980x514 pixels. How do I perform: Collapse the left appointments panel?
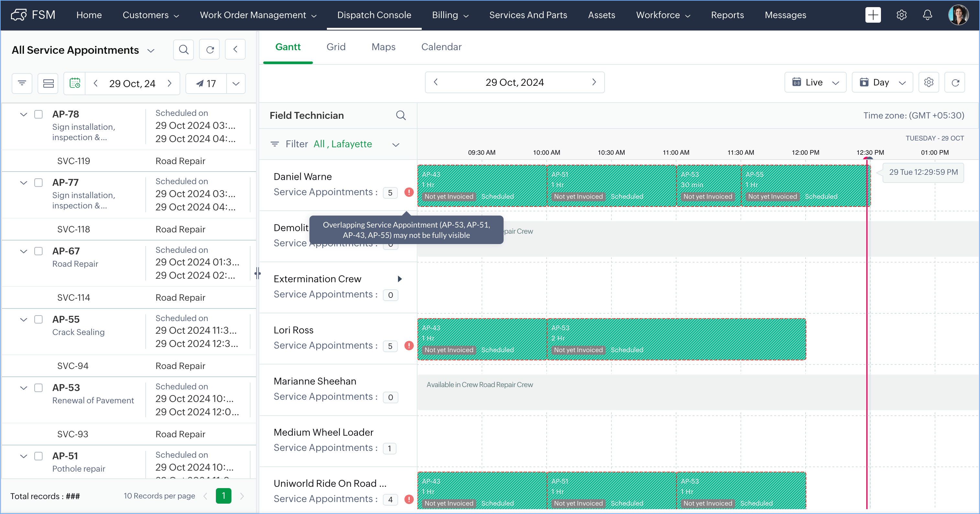point(235,50)
